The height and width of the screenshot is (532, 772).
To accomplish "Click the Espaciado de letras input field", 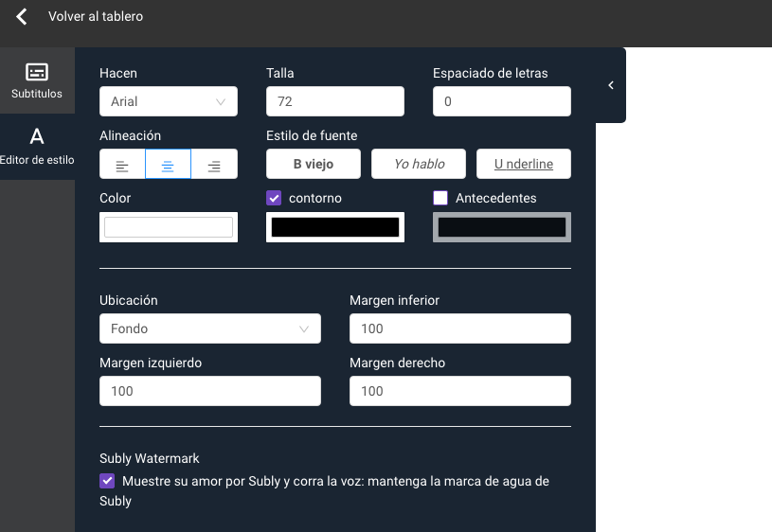I will tap(501, 101).
